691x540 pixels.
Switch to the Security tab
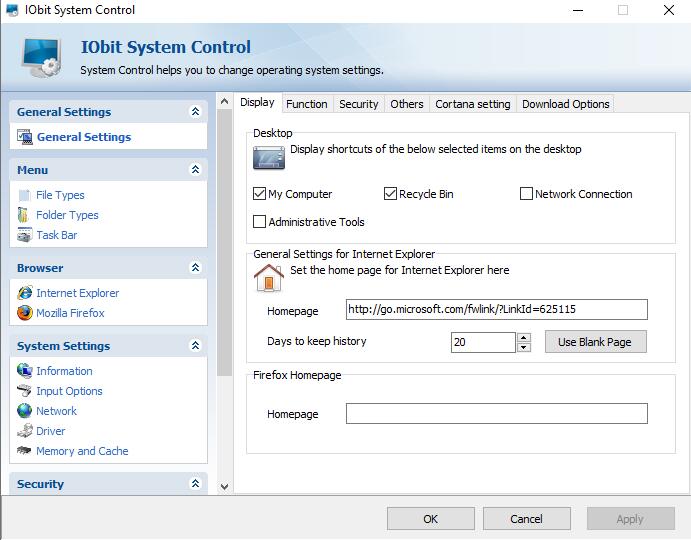click(359, 104)
